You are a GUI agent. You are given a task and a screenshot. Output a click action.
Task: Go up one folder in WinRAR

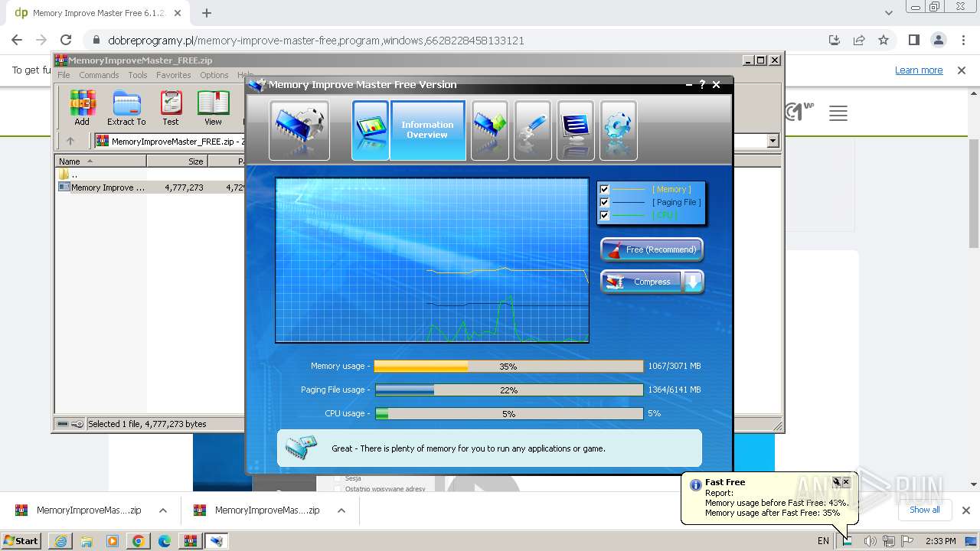[x=70, y=141]
